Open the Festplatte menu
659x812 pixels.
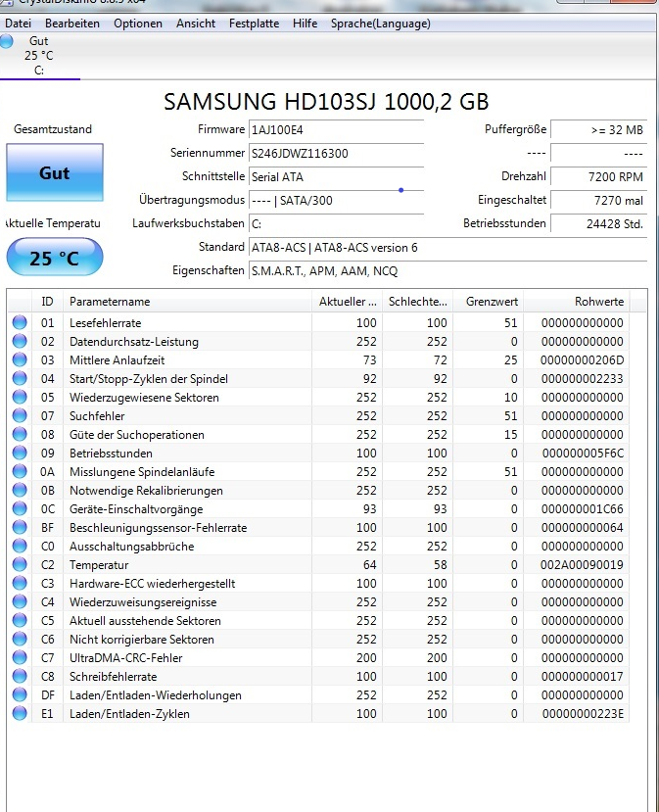[255, 24]
